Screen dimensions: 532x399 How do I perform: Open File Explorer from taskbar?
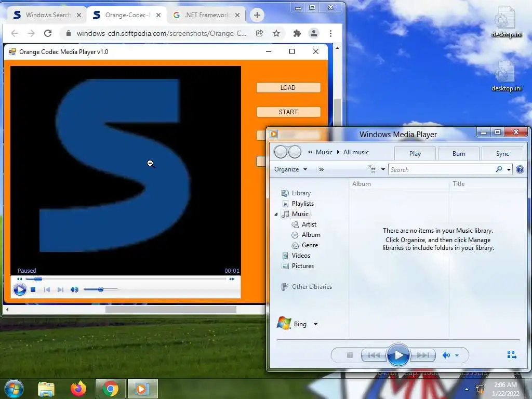pos(46,389)
